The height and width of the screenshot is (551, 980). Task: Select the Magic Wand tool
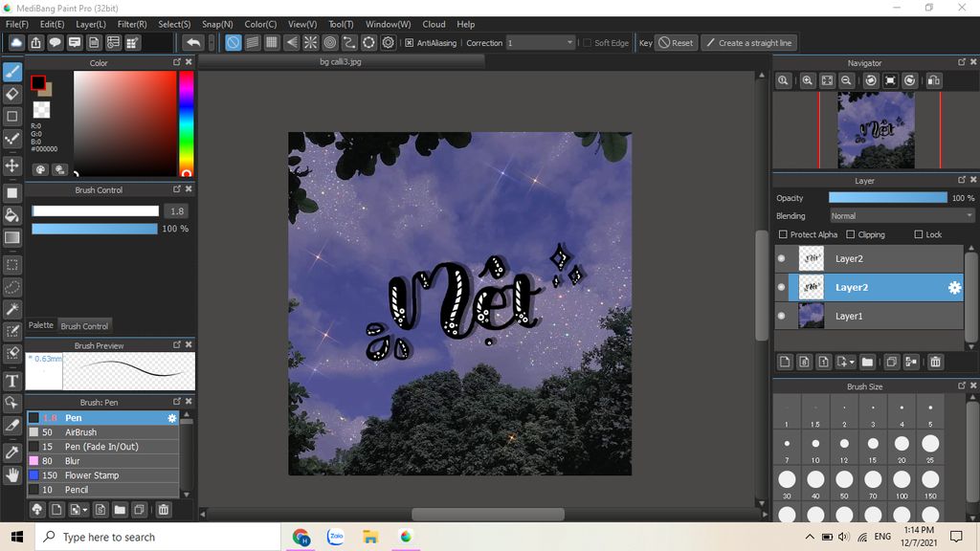coord(11,309)
